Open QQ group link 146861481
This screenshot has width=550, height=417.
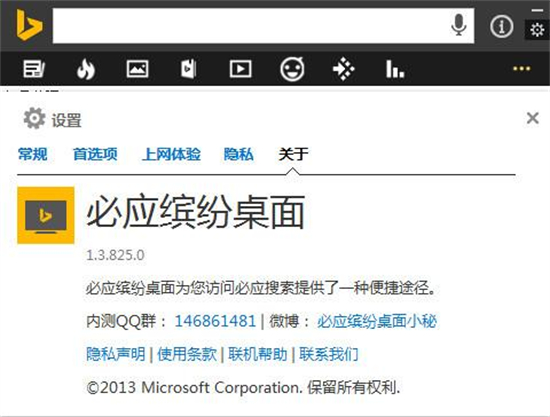(x=215, y=321)
